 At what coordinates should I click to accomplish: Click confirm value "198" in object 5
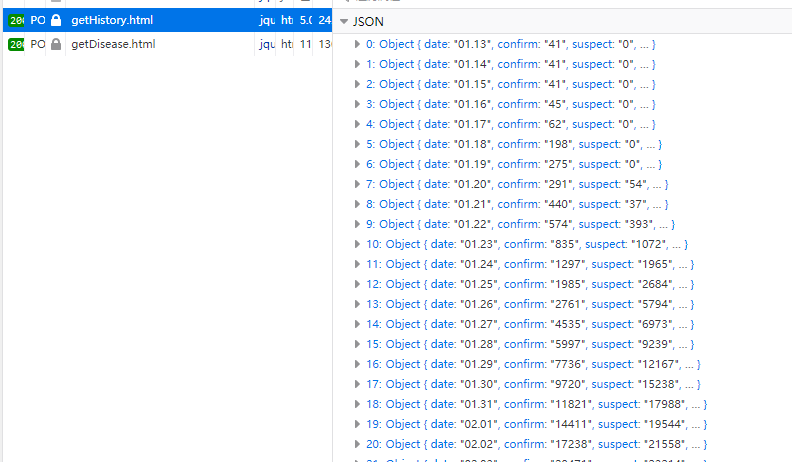coord(558,144)
